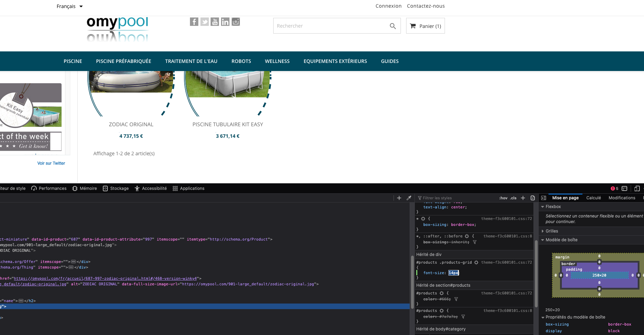Highlight elements matching the universal * selector
The height and width of the screenshot is (335, 644).
point(423,219)
